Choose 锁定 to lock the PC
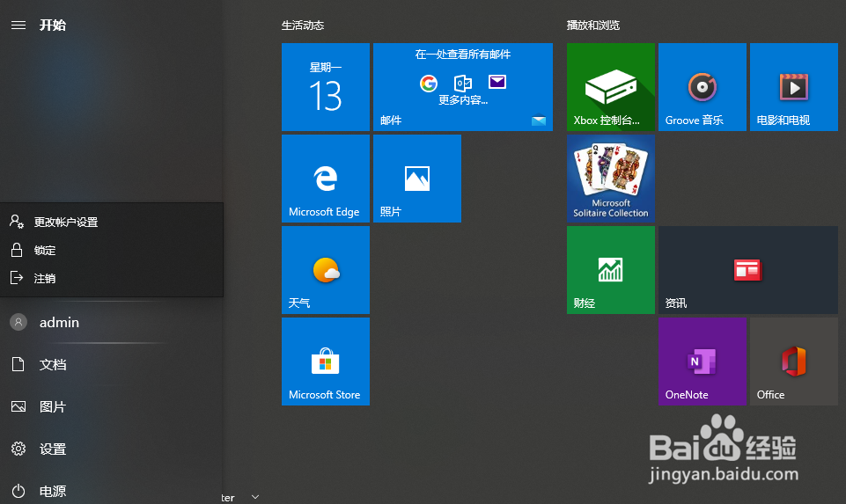The image size is (846, 504). pos(112,250)
